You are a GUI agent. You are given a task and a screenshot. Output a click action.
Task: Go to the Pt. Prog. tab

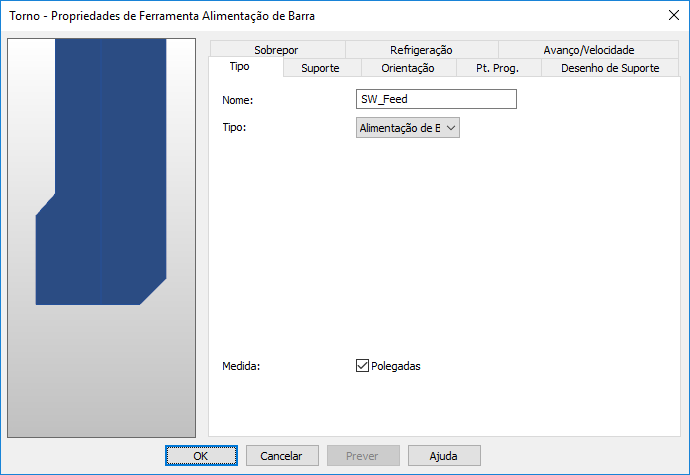[x=498, y=68]
